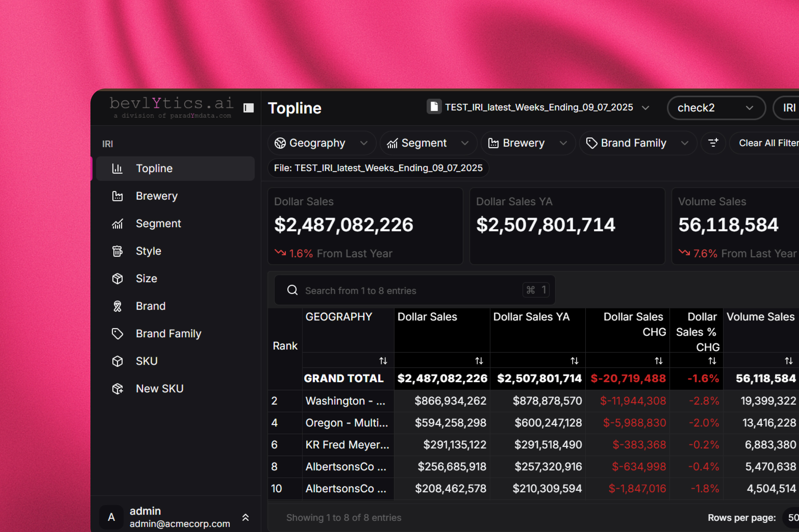The height and width of the screenshot is (532, 799).
Task: Navigate to the Brand page
Action: coord(150,306)
